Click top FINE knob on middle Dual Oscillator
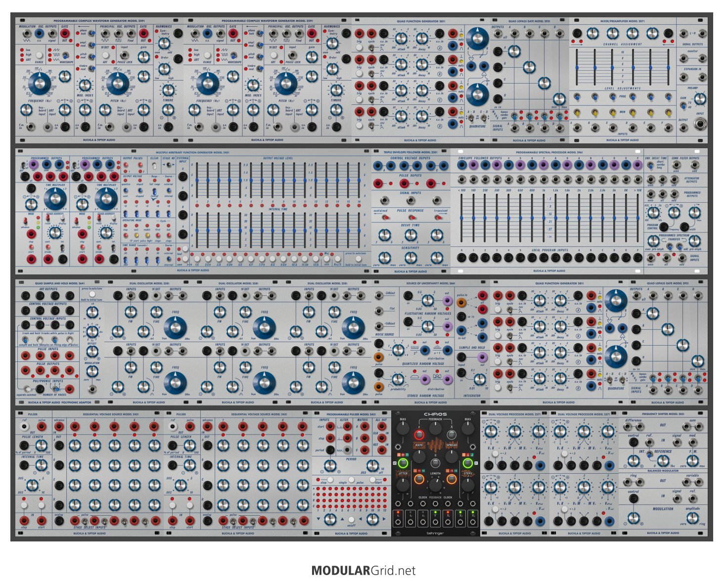 245,313
